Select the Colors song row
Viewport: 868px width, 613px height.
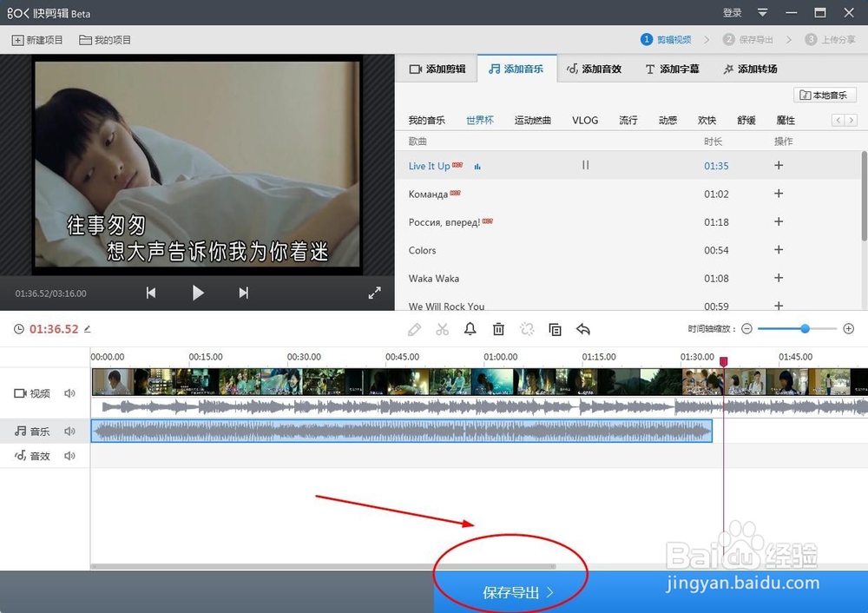click(x=628, y=250)
